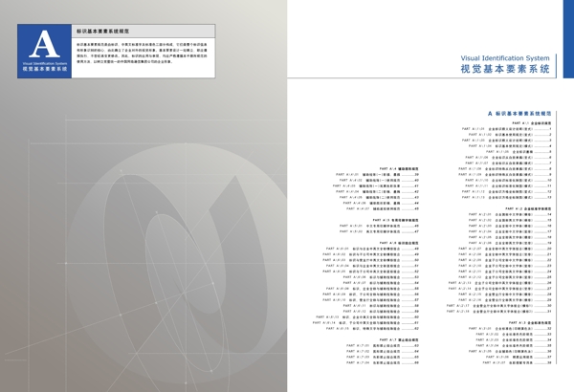This screenshot has width=574, height=392.
Task: Click the intro paragraph under the 标识基本要素系统规范 heading
Action: (x=142, y=54)
